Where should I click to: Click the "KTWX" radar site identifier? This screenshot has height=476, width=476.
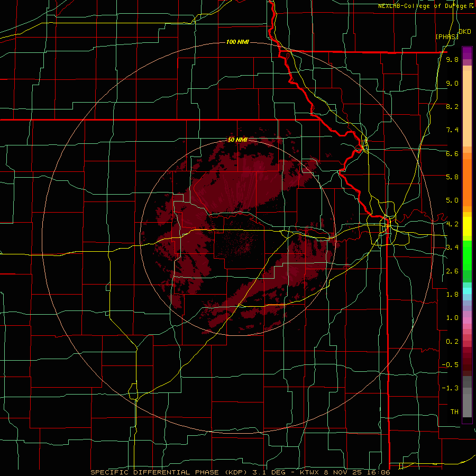309,472
